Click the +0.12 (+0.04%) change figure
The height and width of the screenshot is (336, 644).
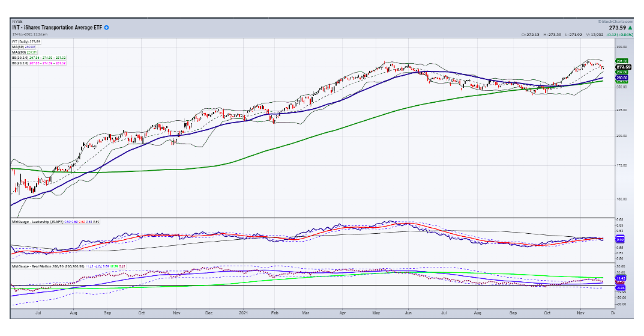click(x=619, y=34)
